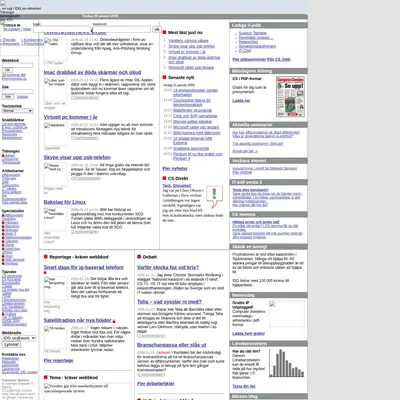Click the Sök text field
Image resolution: width=400 pixels, height=400 pixels.
[x=18, y=91]
